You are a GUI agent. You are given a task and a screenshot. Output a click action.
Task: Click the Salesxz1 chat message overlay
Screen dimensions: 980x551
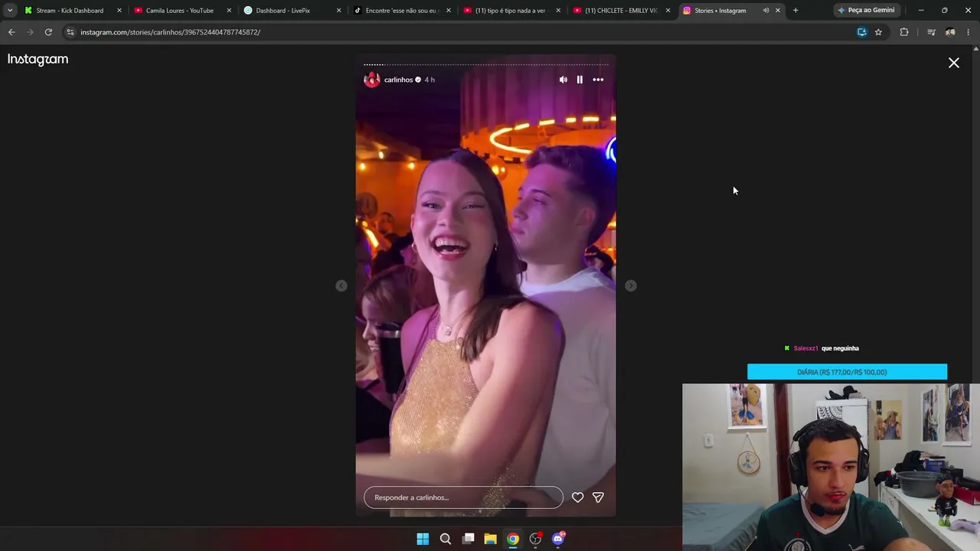pos(822,348)
